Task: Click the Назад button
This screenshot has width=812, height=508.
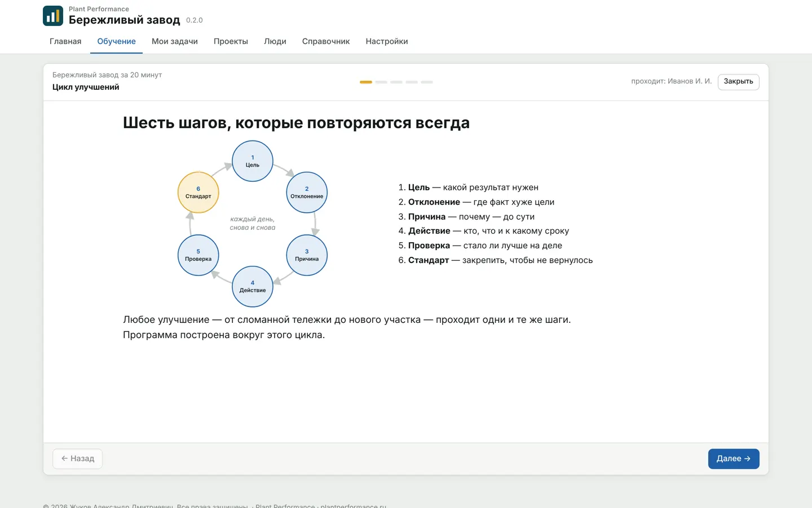Action: [78, 459]
